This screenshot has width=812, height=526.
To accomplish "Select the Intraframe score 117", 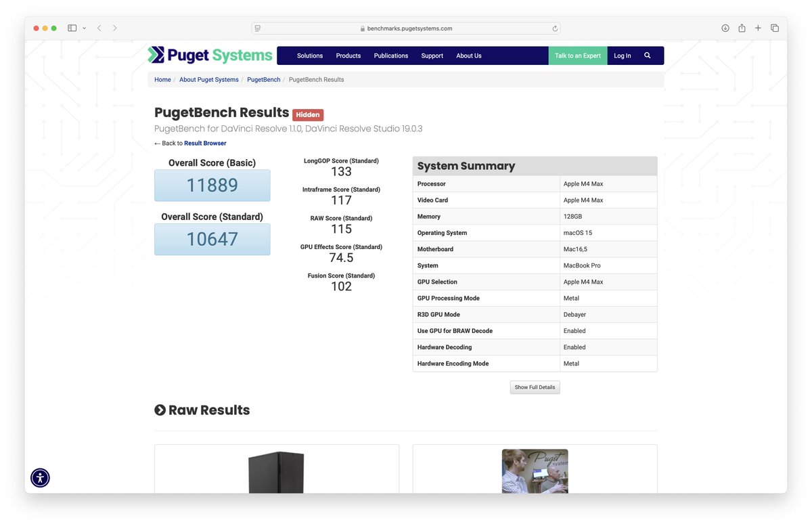I will pos(342,200).
